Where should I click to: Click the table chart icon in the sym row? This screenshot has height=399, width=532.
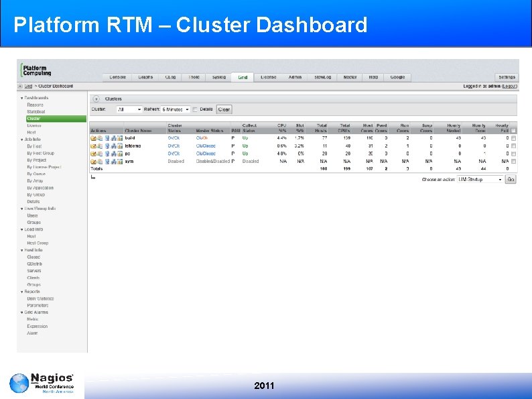tap(120, 162)
